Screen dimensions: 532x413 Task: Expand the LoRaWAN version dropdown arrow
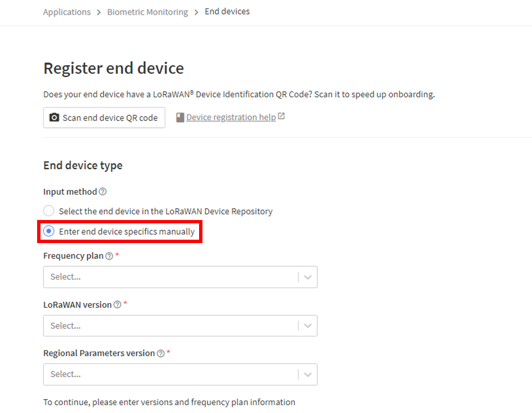(x=308, y=326)
